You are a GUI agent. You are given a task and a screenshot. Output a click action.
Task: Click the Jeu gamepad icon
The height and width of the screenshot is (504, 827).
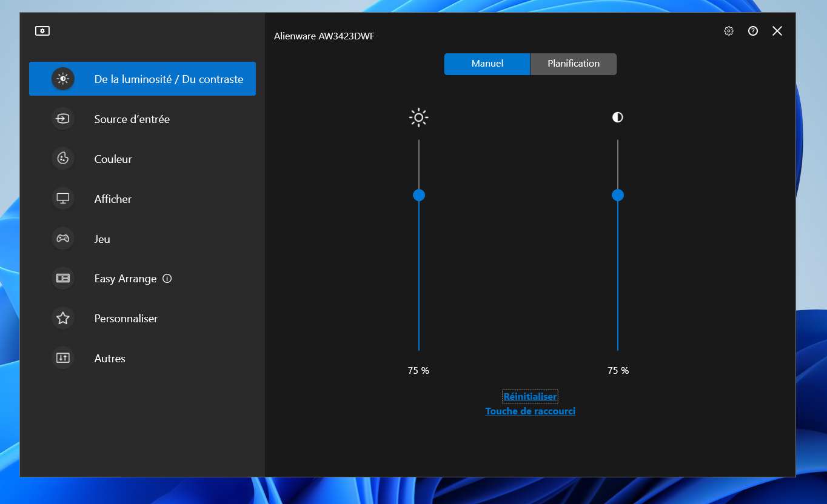pos(63,239)
